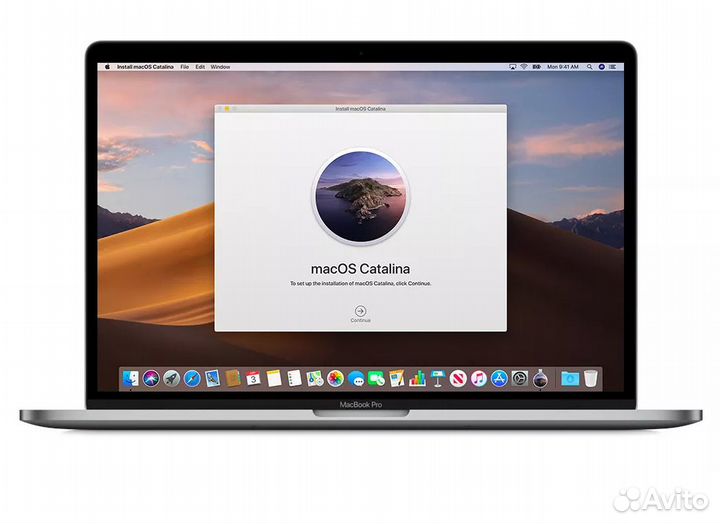Click the AirPlay display icon in menu bar
Screen dimensions: 720x525
tap(512, 67)
